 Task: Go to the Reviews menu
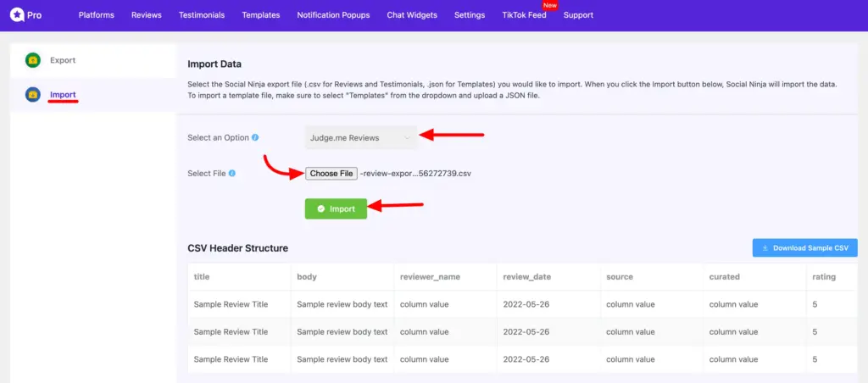147,15
